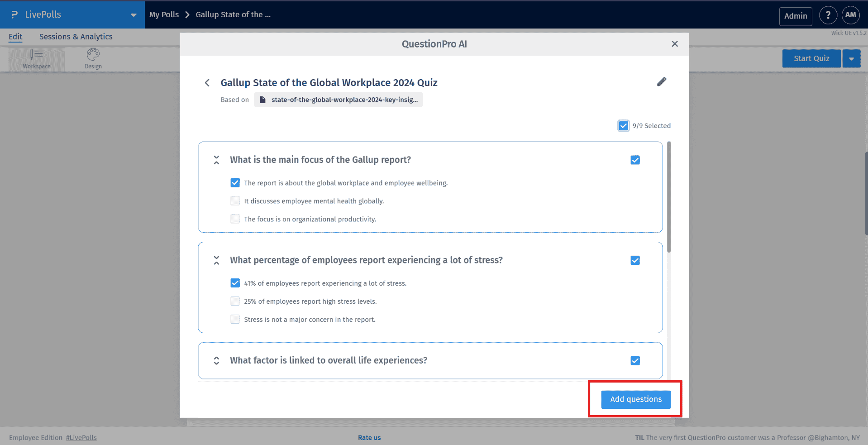Image resolution: width=868 pixels, height=445 pixels.
Task: Switch to the Sessions & Analytics tab
Action: coord(76,37)
